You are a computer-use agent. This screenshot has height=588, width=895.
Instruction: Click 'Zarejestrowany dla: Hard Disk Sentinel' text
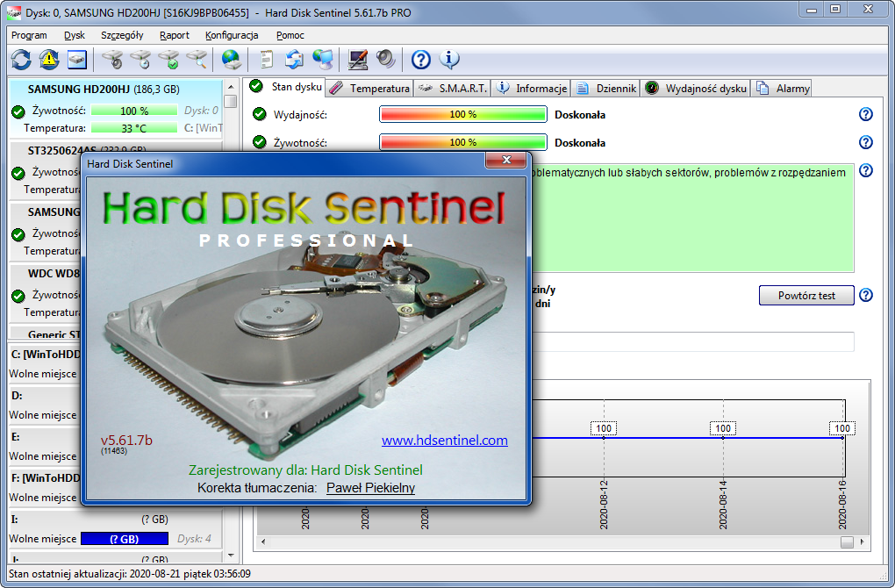(305, 470)
